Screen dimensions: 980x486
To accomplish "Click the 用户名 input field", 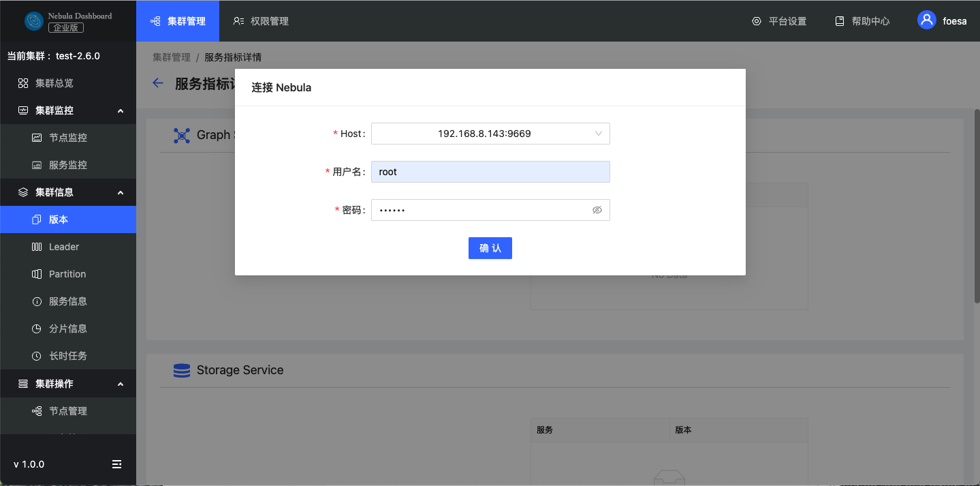I will pos(490,172).
